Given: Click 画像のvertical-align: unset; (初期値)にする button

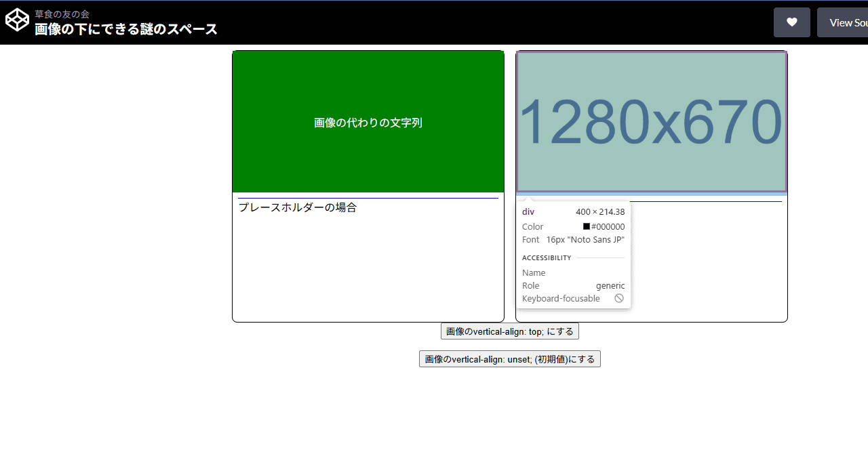Looking at the screenshot, I should pos(510,359).
